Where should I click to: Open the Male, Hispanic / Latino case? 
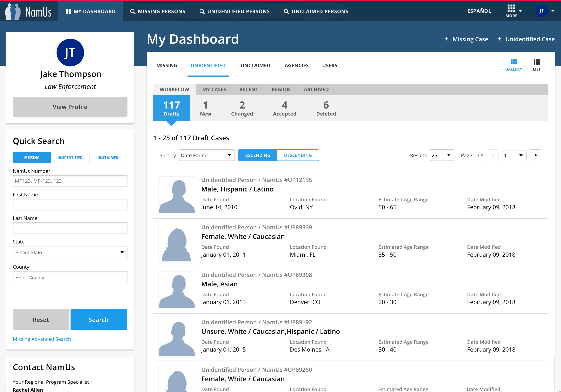(237, 189)
